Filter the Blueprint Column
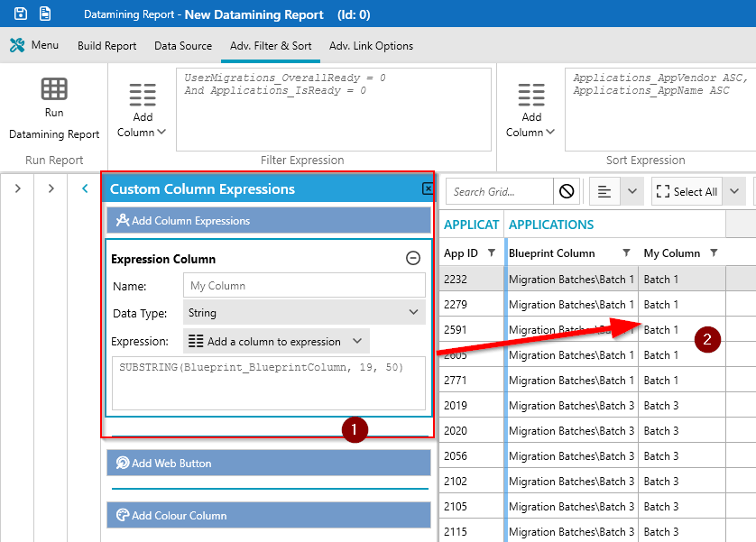This screenshot has height=542, width=756. pos(626,253)
